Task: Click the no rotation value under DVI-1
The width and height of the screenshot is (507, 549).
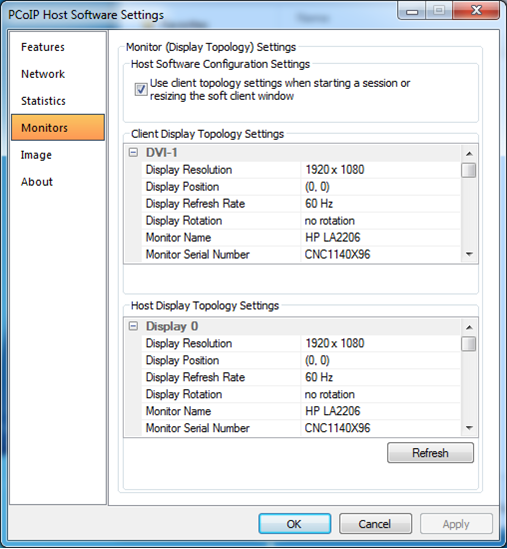Action: 329,221
